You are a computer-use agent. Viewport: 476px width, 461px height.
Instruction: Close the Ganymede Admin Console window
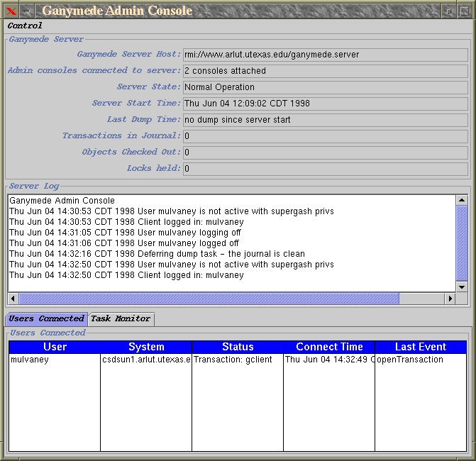11,11
